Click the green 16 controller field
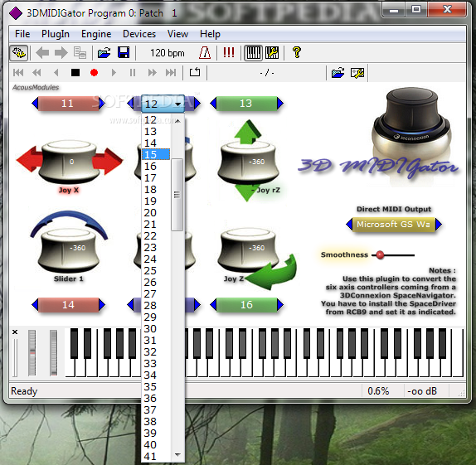 (x=247, y=305)
